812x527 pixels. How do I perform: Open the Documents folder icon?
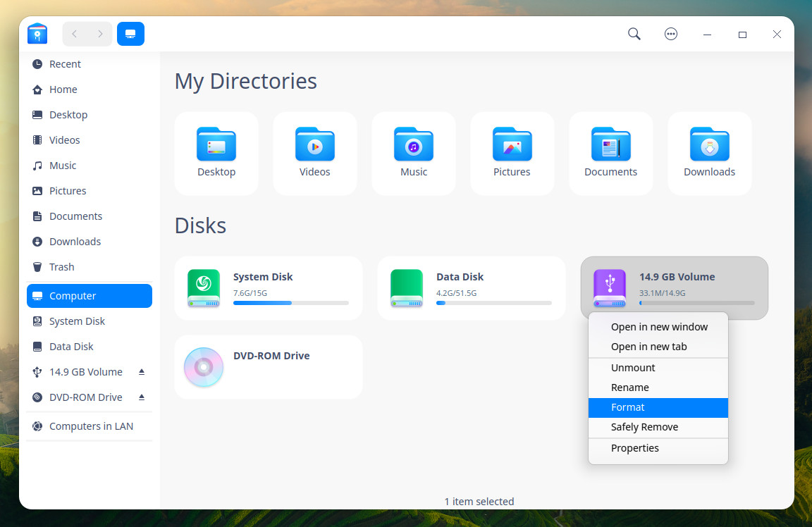610,144
